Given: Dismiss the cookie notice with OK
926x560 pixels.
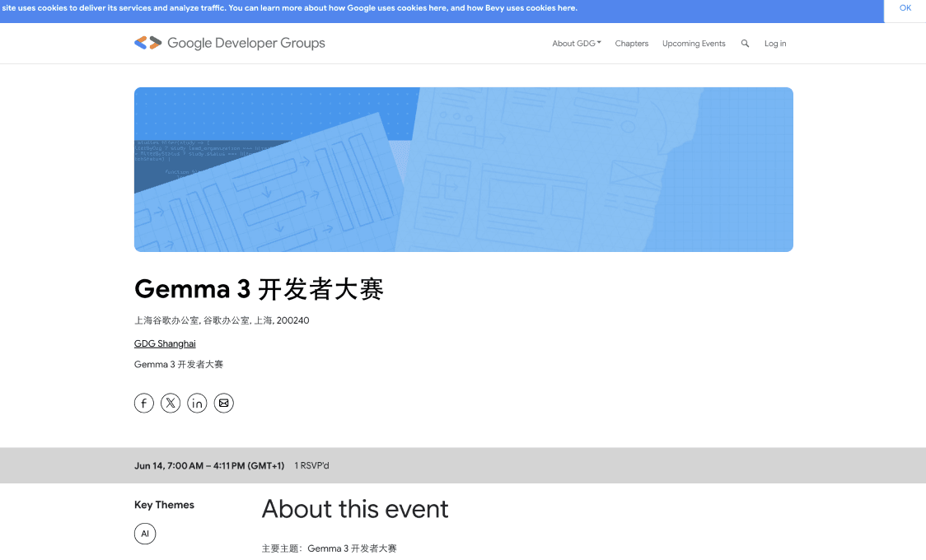Looking at the screenshot, I should [905, 8].
